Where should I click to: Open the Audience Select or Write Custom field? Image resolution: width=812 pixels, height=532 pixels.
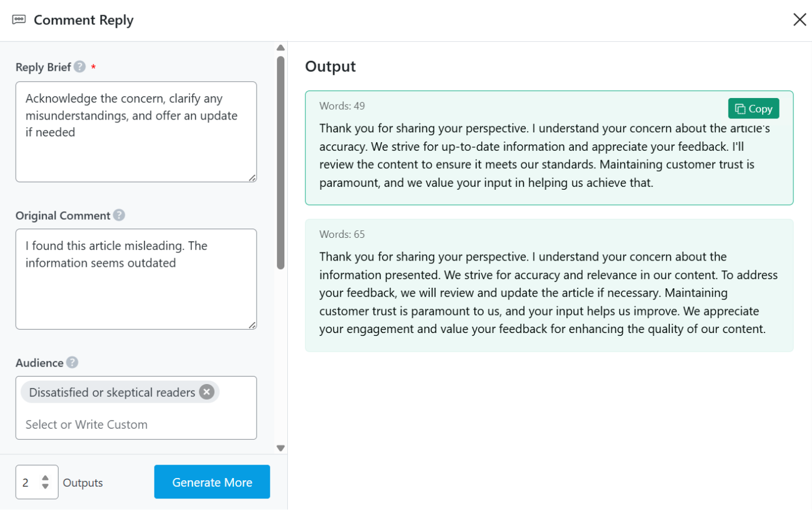pyautogui.click(x=136, y=425)
